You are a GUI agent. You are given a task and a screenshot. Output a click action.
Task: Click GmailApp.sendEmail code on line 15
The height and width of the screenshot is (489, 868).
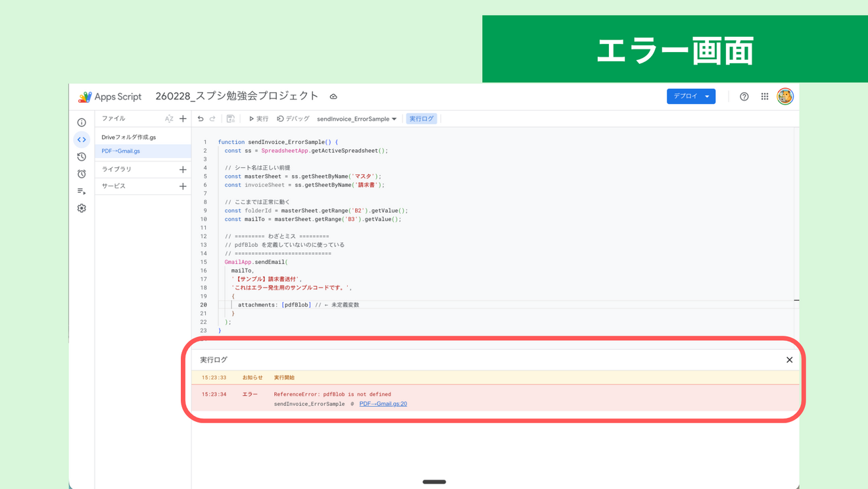[256, 263]
